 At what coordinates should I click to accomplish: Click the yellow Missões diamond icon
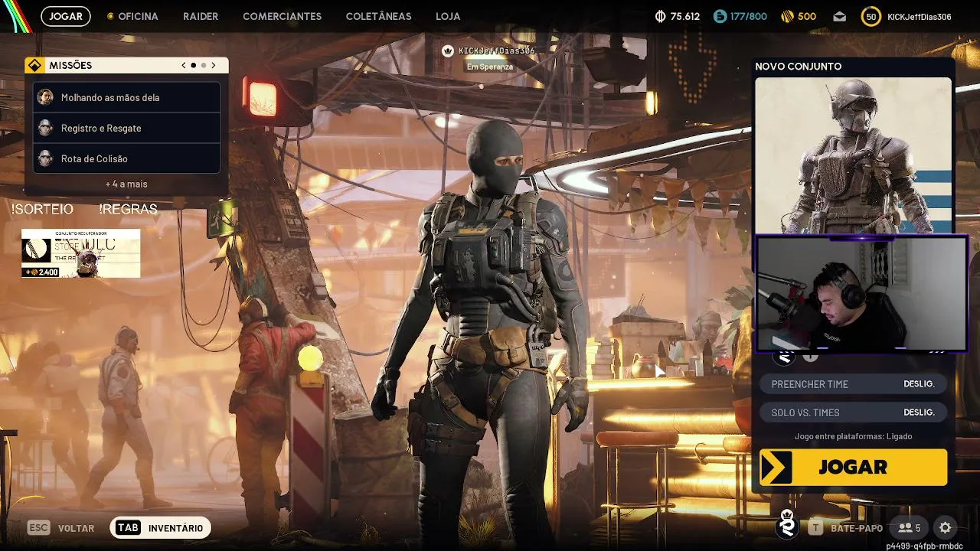[x=34, y=65]
